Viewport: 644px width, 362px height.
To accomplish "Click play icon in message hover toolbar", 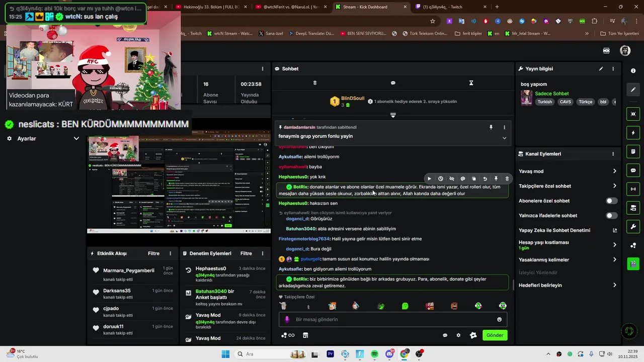I will click(429, 178).
